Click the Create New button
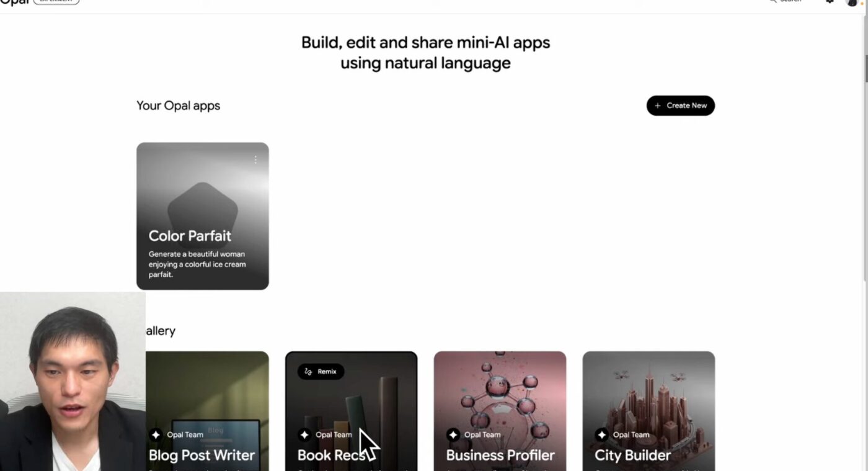868x471 pixels. [681, 105]
